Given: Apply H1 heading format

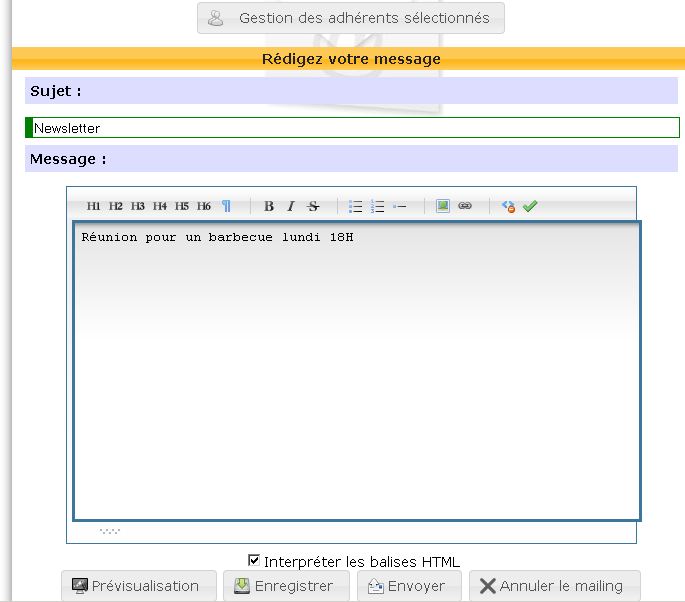Looking at the screenshot, I should [93, 206].
